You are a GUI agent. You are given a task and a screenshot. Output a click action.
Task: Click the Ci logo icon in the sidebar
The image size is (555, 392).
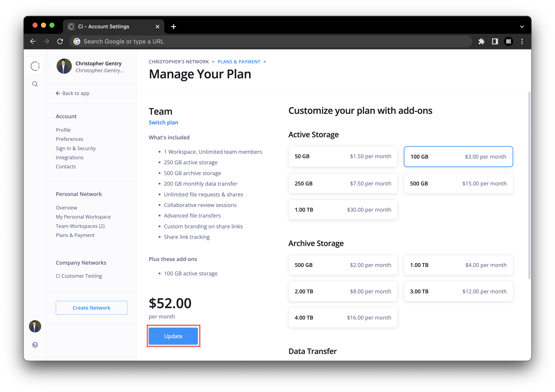click(35, 66)
